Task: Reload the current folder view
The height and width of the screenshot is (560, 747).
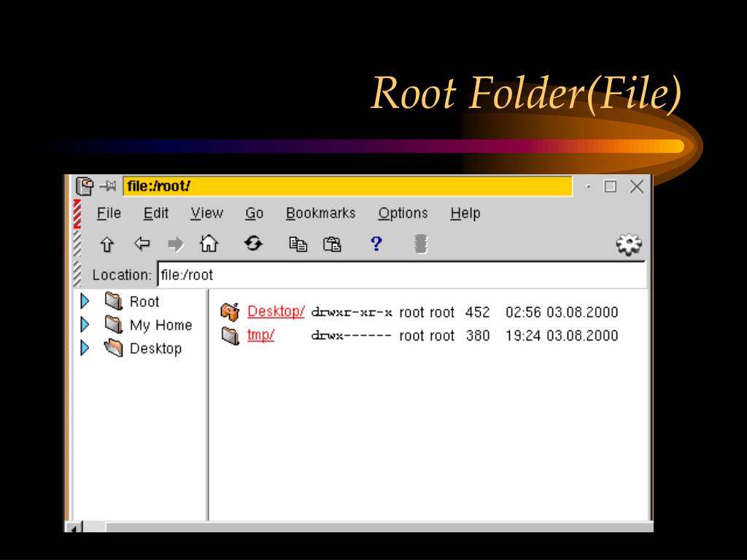Action: [253, 244]
